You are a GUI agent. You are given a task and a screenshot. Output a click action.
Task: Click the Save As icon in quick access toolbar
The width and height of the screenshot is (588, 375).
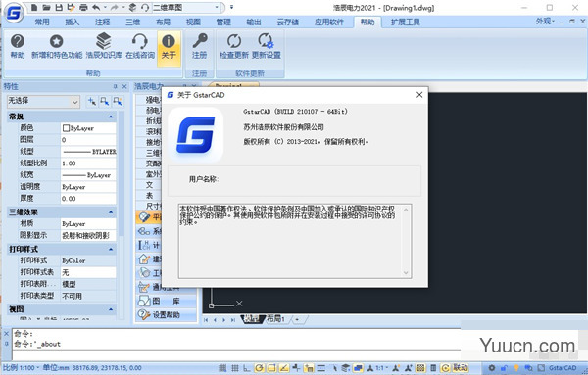pyautogui.click(x=71, y=7)
